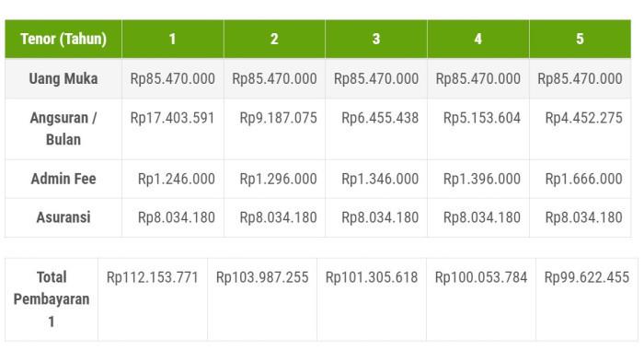
Task: Select the tenor 1 column header
Action: tap(173, 39)
